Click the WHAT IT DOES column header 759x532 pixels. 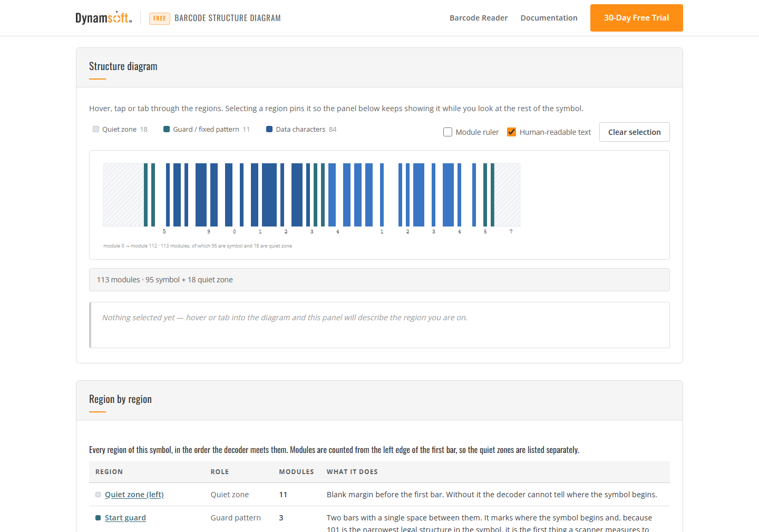click(352, 472)
